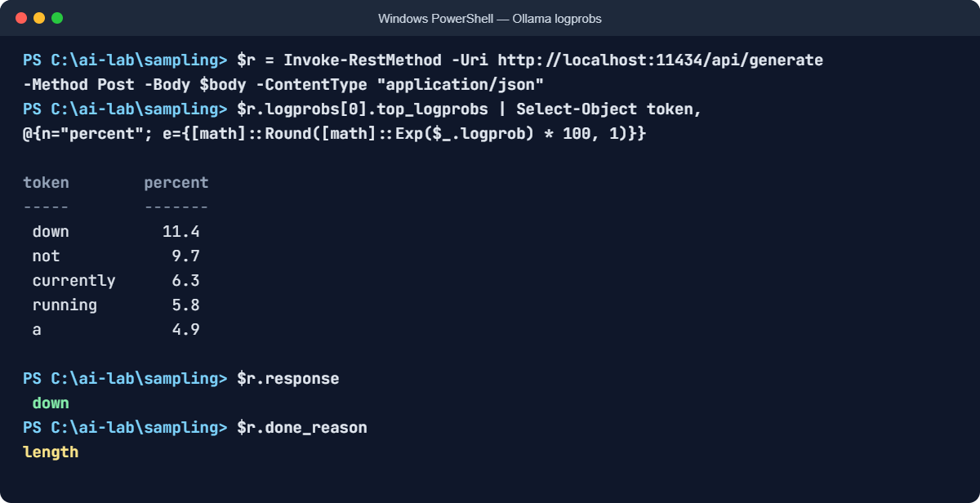Click the first PS C:\ai-lab\sampling prompt

(x=125, y=60)
